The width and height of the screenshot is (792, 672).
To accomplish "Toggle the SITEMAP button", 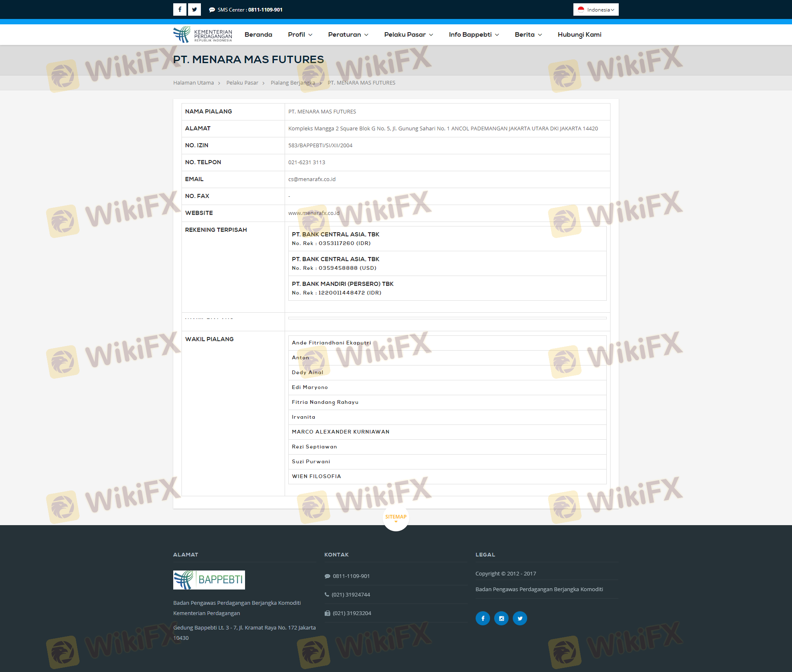I will click(396, 518).
